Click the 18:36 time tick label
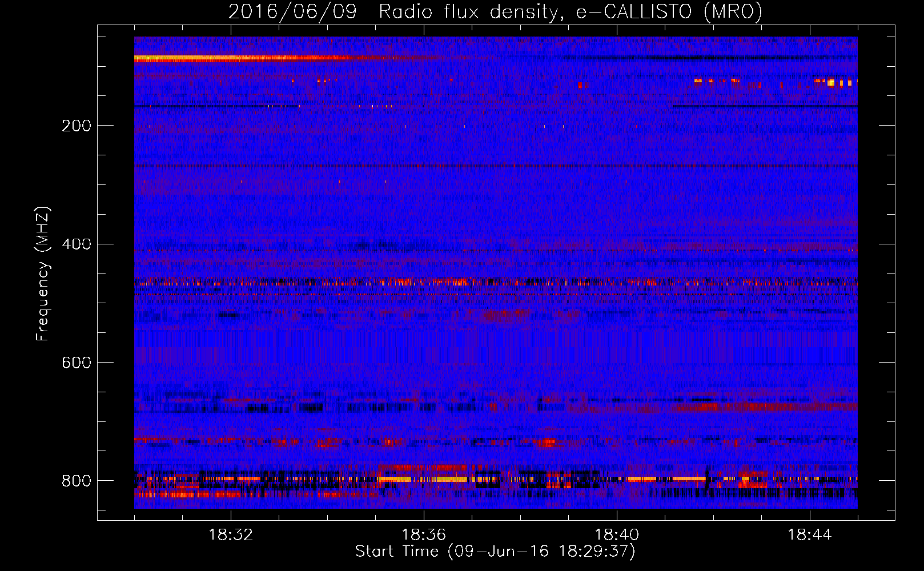 point(424,535)
